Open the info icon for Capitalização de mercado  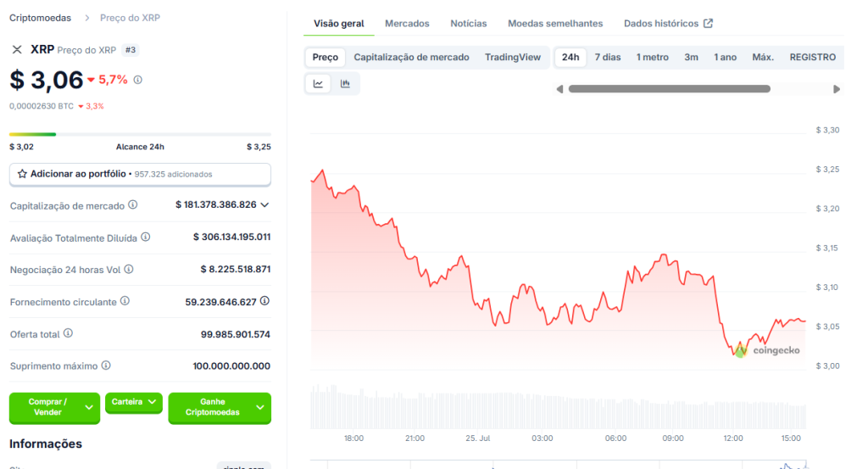click(x=133, y=205)
